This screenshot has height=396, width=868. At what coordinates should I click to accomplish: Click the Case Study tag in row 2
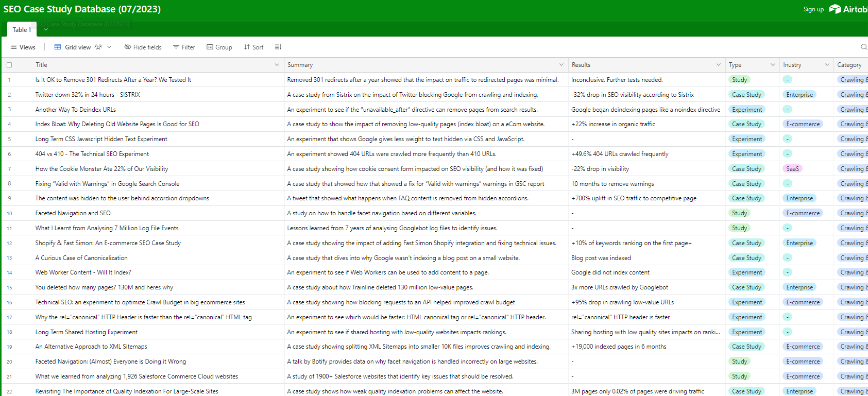click(x=746, y=95)
